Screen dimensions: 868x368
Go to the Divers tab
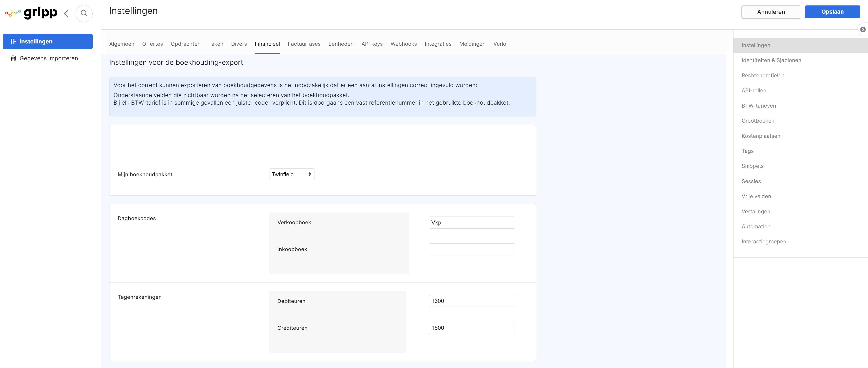[239, 44]
